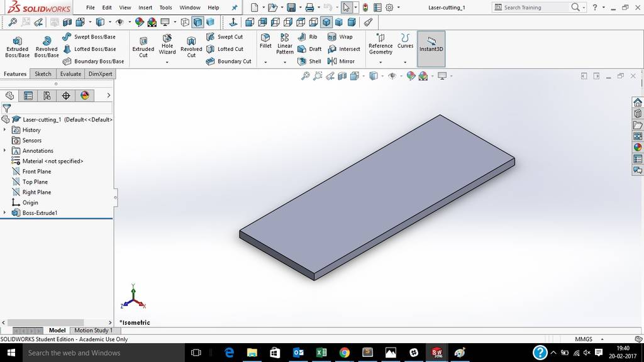The image size is (644, 362).
Task: Click the feature tree filter icon
Action: (x=6, y=108)
